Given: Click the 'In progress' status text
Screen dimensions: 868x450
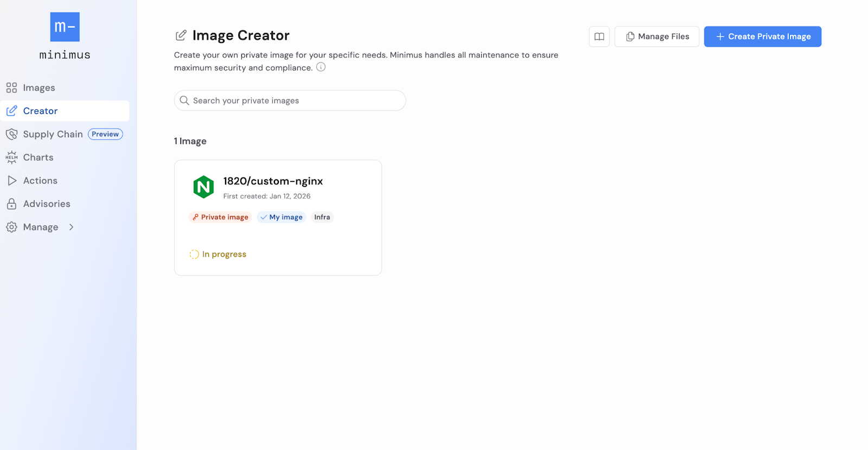Looking at the screenshot, I should (x=224, y=254).
